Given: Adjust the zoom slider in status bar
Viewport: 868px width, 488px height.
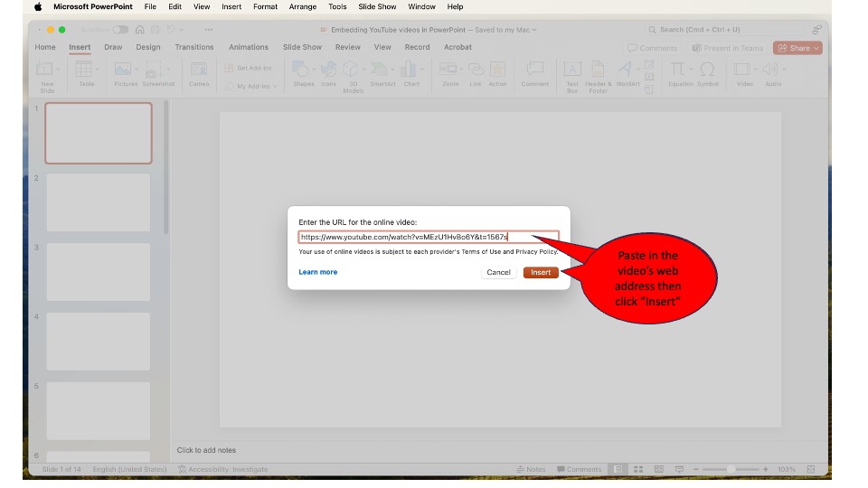Looking at the screenshot, I should pos(731,469).
